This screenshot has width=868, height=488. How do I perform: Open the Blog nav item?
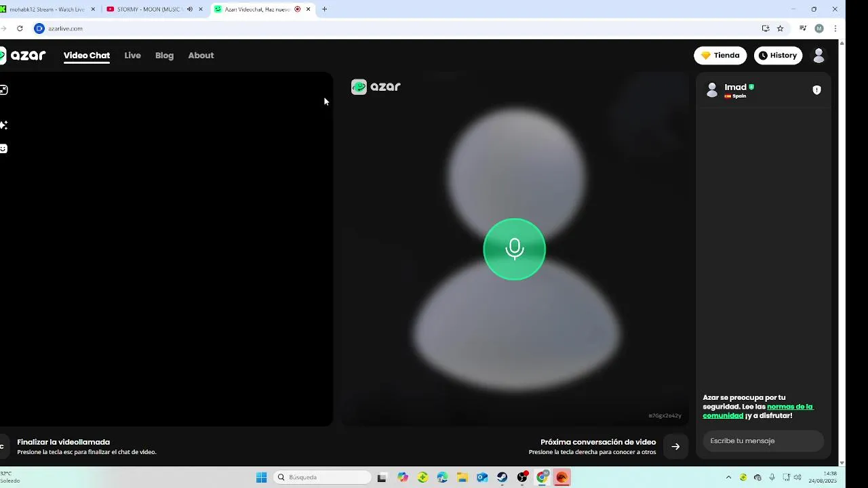pyautogui.click(x=164, y=56)
